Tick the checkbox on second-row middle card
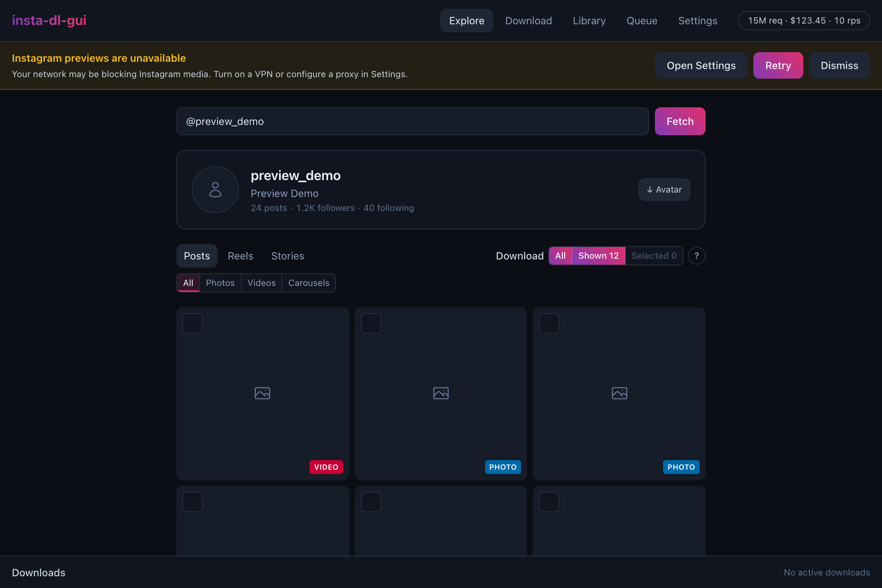882x588 pixels. click(x=371, y=502)
